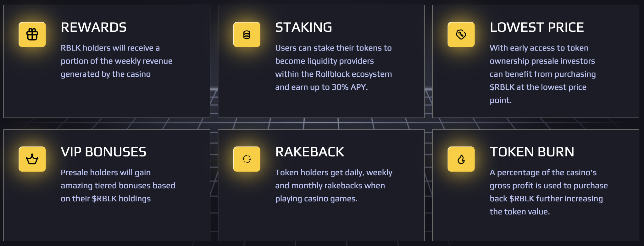
Task: Click the price tag Lowest Price icon
Action: click(461, 35)
